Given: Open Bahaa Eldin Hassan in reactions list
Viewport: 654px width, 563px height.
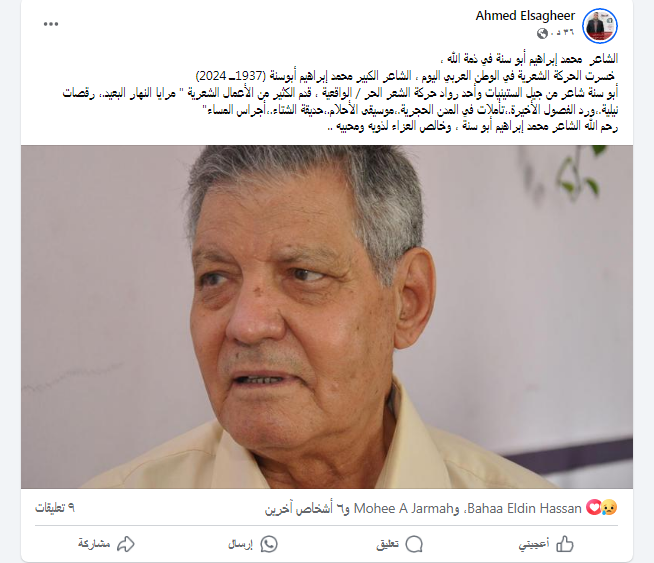Looking at the screenshot, I should 524,508.
